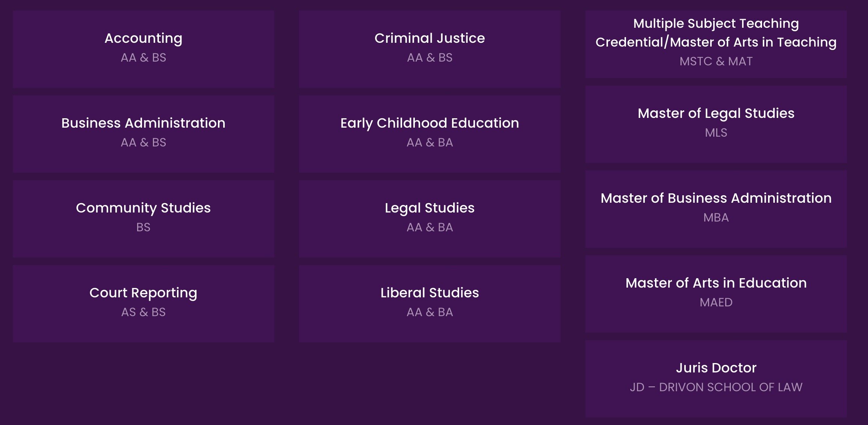
Task: Click the MSTC & MAT degree label
Action: point(716,61)
